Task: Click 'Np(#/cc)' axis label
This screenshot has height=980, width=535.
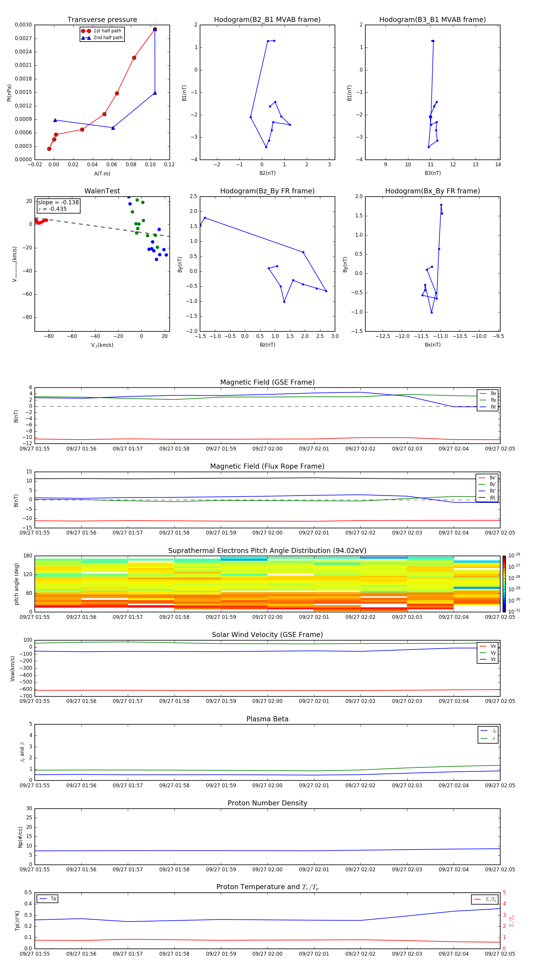Action: 20,837
